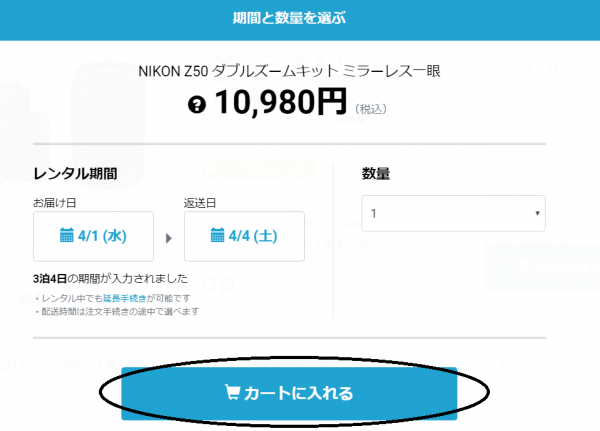This screenshot has height=431, width=600.
Task: Click the NIKON Z50 product title text
Action: click(x=289, y=71)
